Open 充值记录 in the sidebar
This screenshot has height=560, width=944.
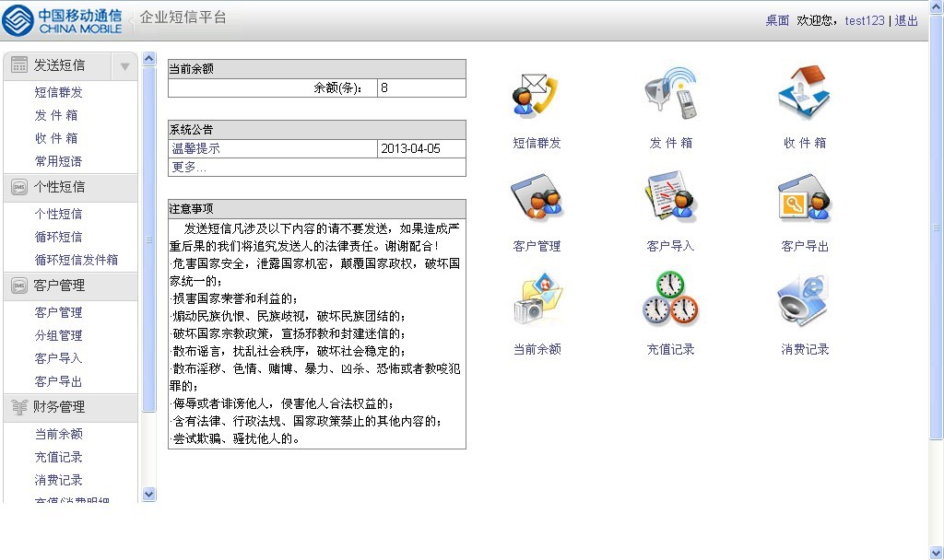(x=58, y=457)
